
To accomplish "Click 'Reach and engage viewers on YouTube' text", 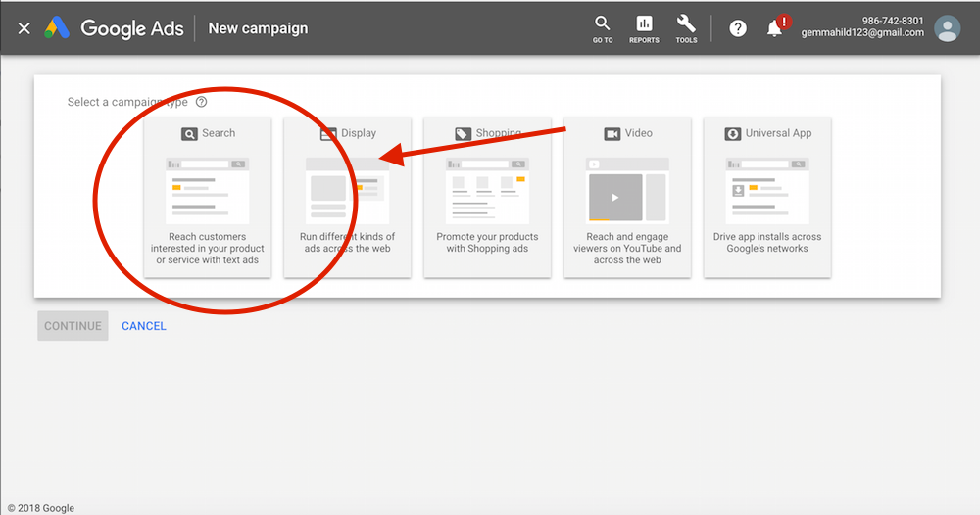I will tap(627, 249).
